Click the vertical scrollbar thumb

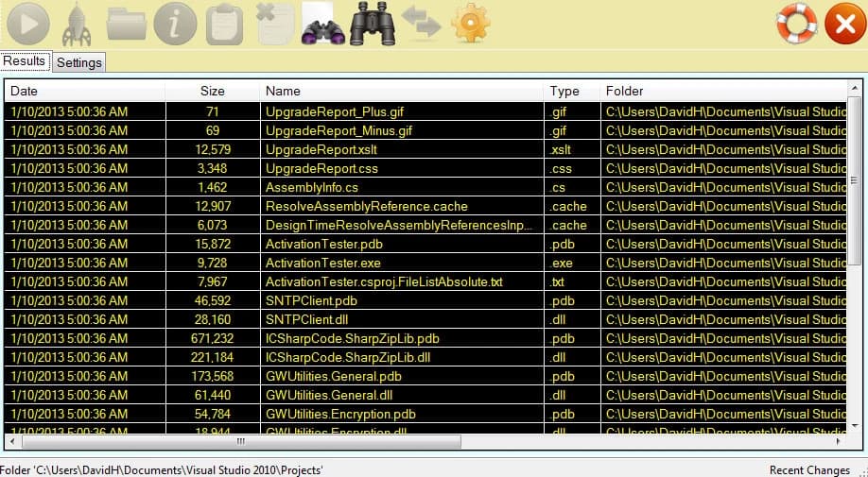coord(854,180)
